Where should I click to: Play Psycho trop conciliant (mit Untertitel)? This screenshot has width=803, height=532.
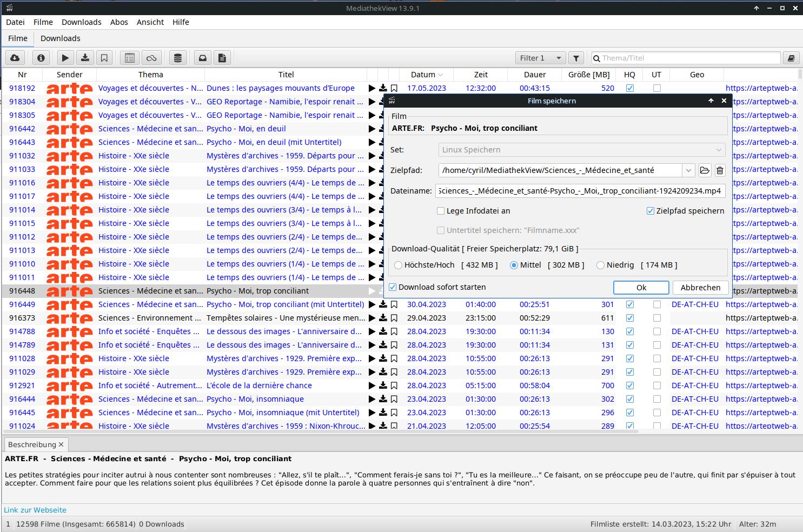coord(371,304)
